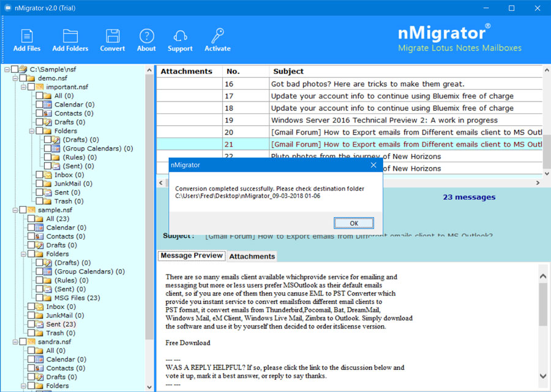Click the Calendar icon under sample.nsf
This screenshot has width=551, height=392.
pyautogui.click(x=39, y=227)
